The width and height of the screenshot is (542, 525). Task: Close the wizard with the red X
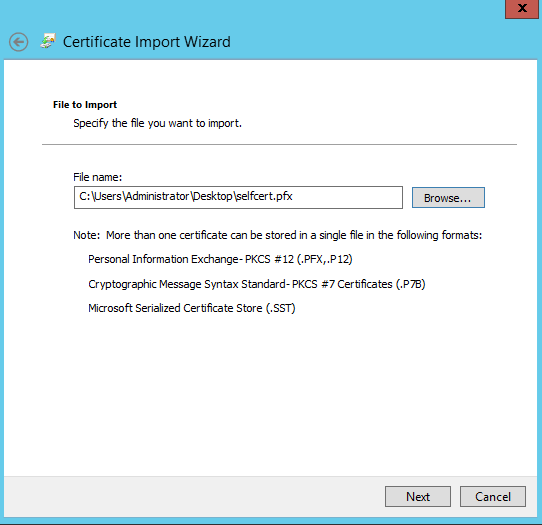click(x=522, y=9)
